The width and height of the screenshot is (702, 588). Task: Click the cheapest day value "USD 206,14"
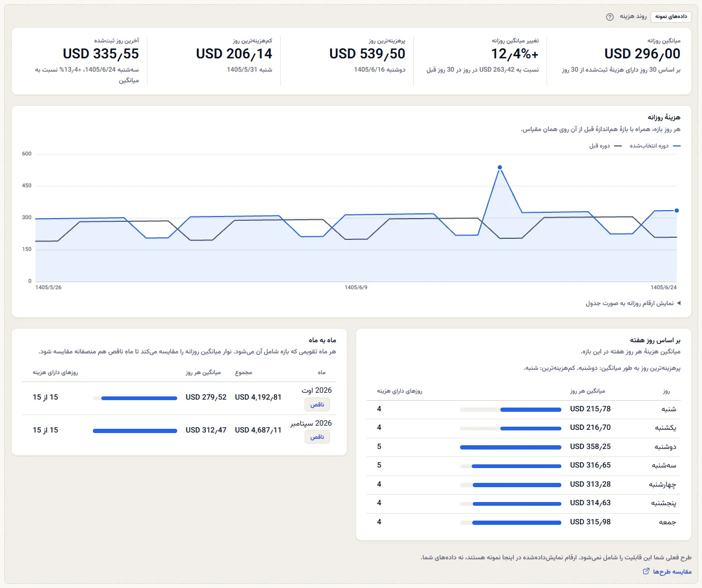(234, 54)
